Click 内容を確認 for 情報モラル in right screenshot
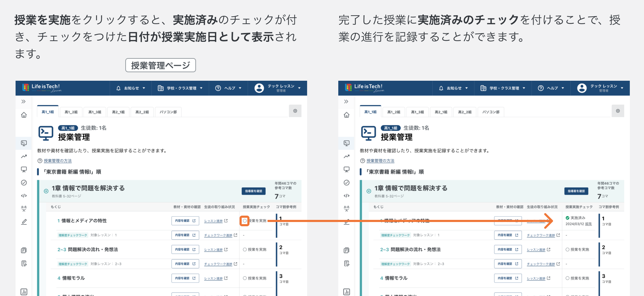This screenshot has width=644, height=296. point(508,278)
